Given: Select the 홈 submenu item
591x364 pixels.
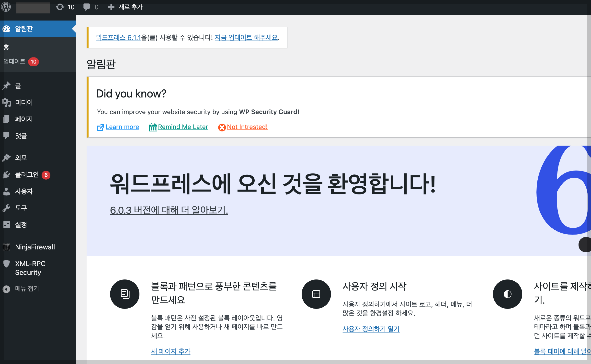Looking at the screenshot, I should pos(6,47).
